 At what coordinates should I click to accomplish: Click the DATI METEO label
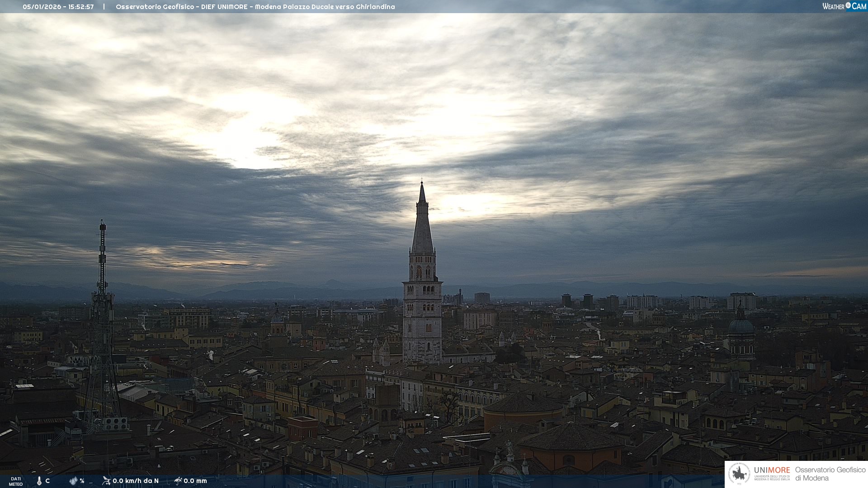click(x=16, y=481)
